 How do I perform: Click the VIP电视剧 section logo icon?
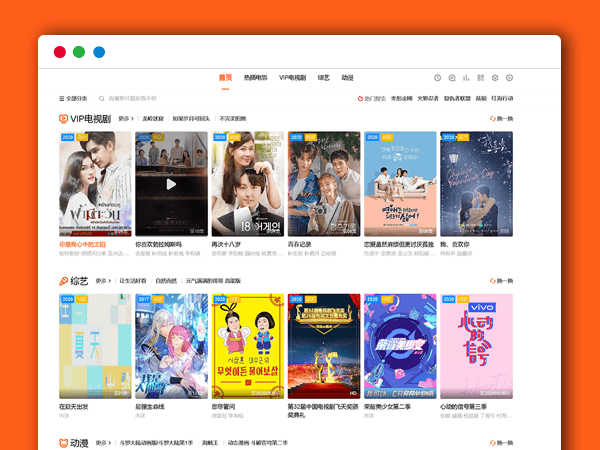pos(63,118)
